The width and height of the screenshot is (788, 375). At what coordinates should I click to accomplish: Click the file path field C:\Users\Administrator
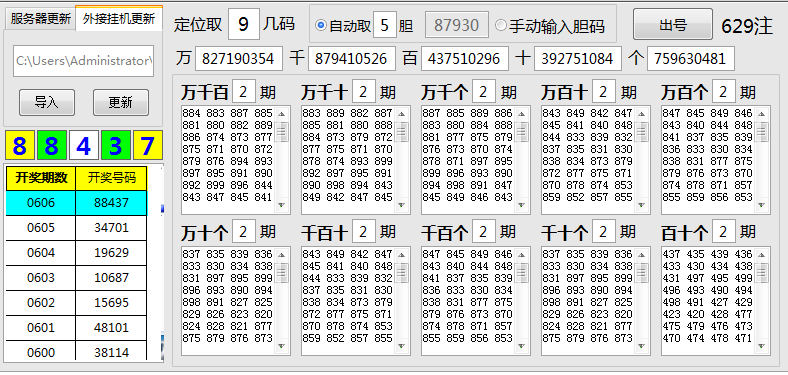[83, 61]
